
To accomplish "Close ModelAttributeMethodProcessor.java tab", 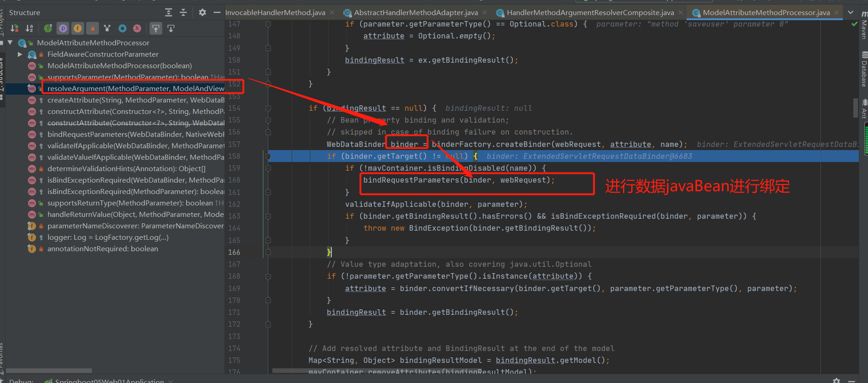I will pos(836,12).
